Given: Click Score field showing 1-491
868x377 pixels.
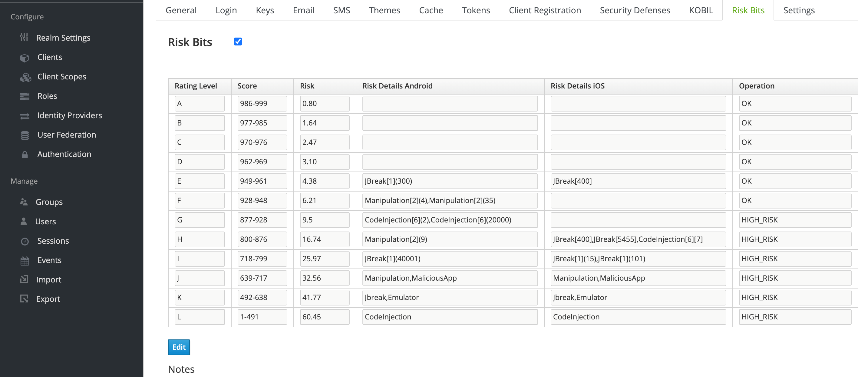Looking at the screenshot, I should 262,317.
